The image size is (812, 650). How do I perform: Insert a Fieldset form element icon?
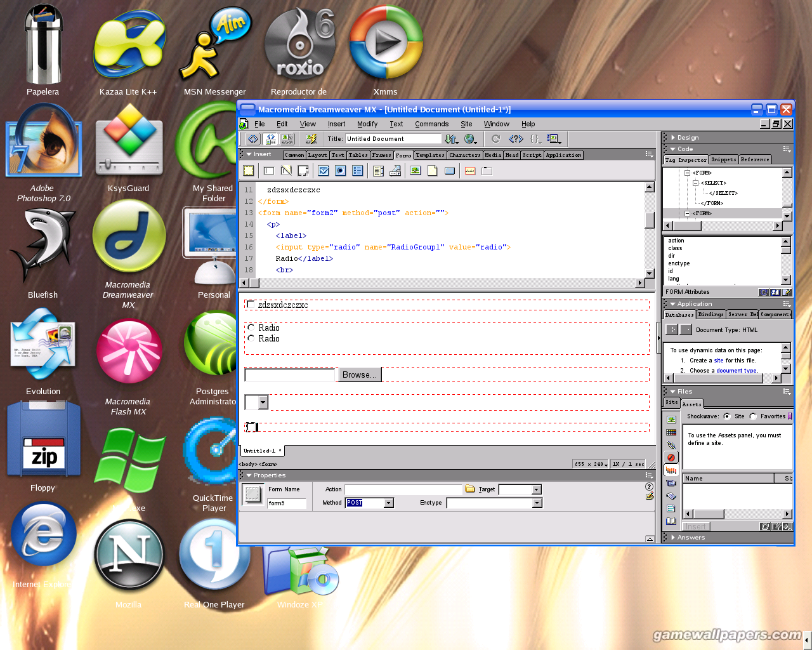487,170
